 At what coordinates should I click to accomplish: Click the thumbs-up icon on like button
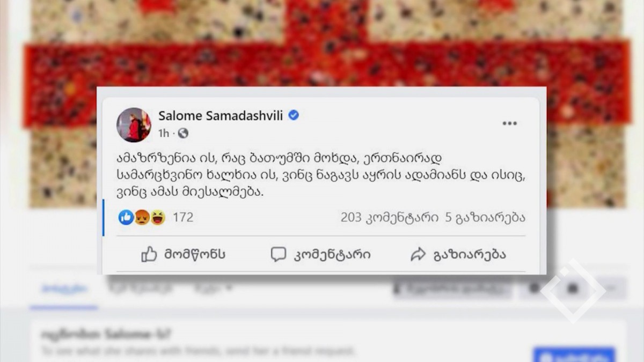[149, 254]
